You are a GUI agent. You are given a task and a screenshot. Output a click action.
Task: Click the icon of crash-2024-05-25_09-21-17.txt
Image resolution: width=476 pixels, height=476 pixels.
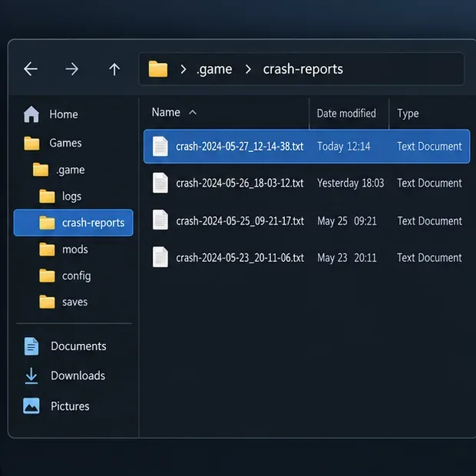point(160,220)
